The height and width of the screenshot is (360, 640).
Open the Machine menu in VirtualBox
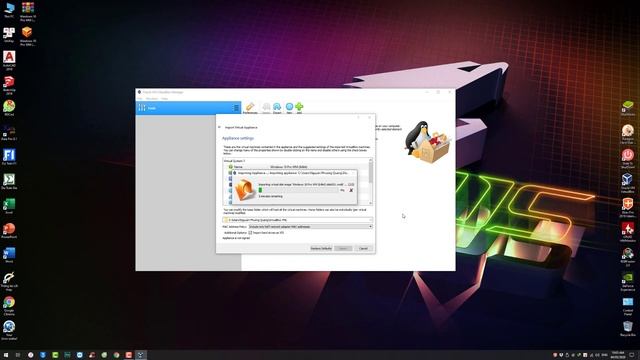coord(152,98)
